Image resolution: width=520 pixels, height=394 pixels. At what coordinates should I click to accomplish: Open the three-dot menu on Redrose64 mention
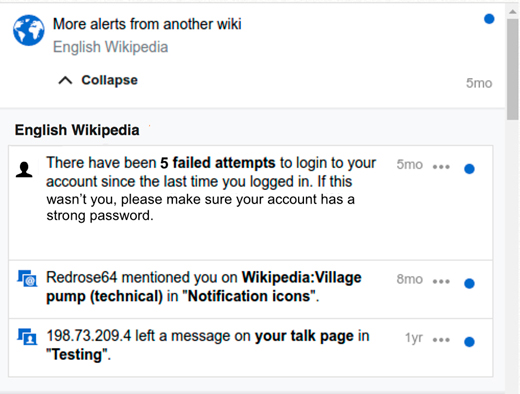441,282
